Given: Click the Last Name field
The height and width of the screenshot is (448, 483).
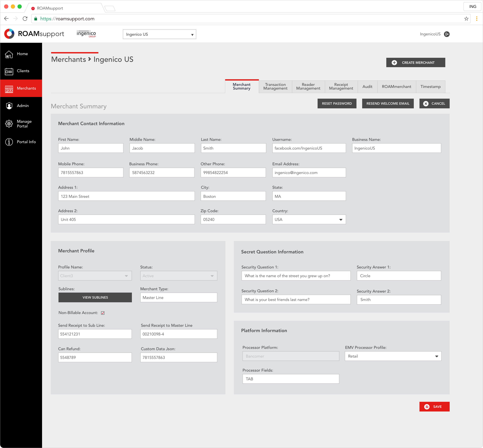Looking at the screenshot, I should point(233,148).
